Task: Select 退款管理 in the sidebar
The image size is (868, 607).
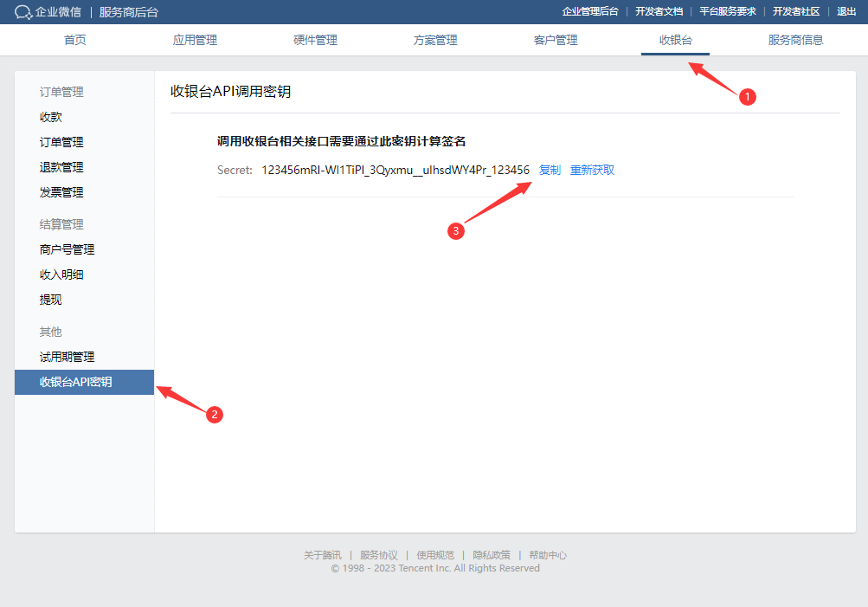Action: pos(61,167)
